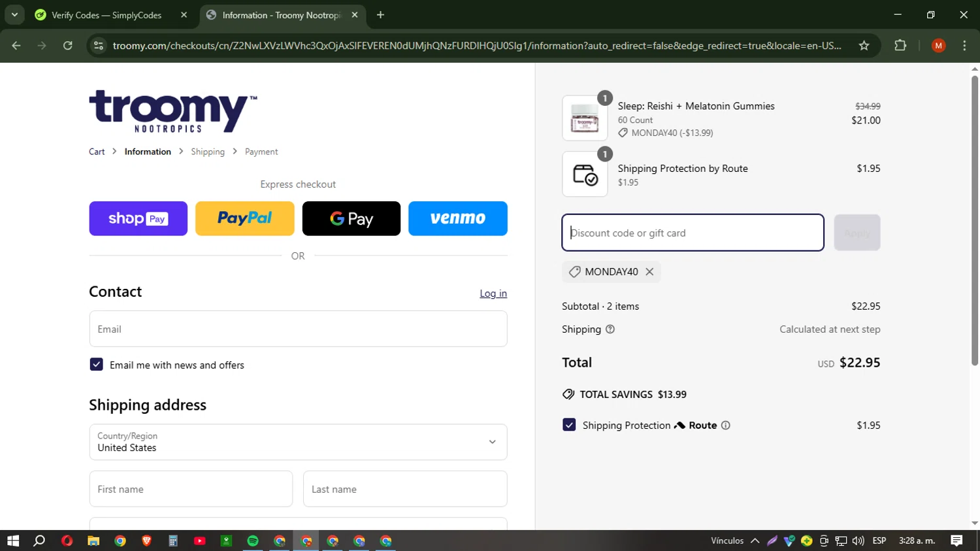The width and height of the screenshot is (980, 551).
Task: View site information in the address bar
Action: [99, 46]
